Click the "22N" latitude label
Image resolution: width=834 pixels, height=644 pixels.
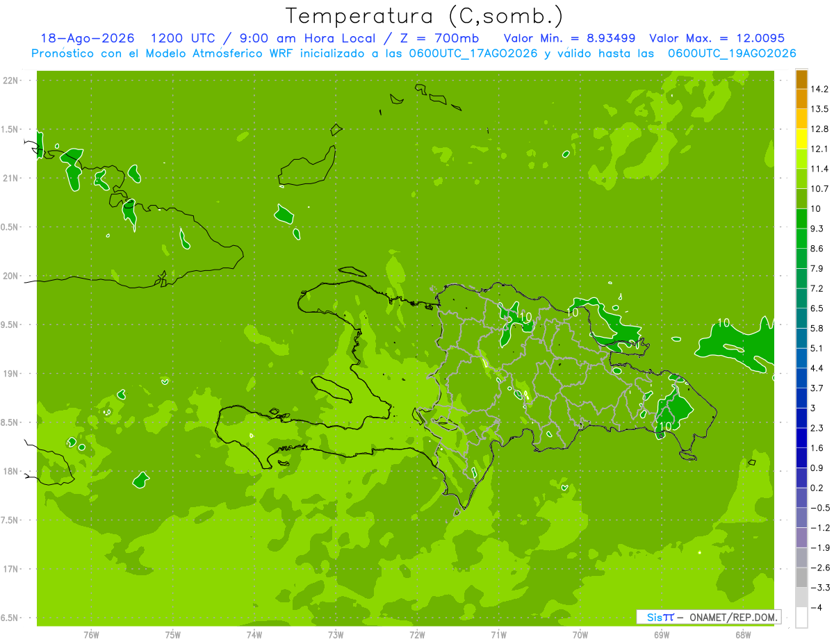click(x=10, y=81)
